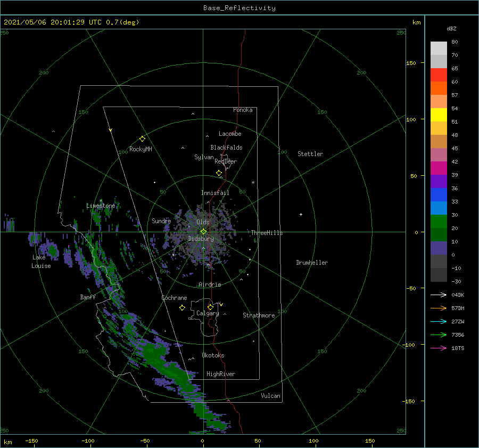The image size is (479, 448).
Task: Select the purple swatch between 39 and 36
Action: tap(439, 181)
